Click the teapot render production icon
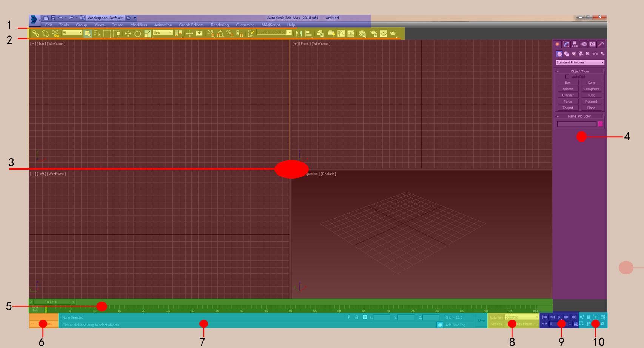 393,34
